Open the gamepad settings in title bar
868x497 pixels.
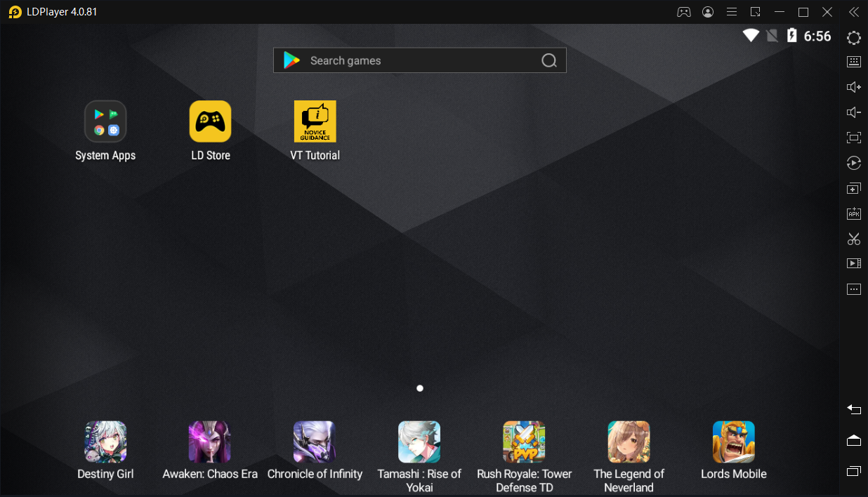coord(683,12)
